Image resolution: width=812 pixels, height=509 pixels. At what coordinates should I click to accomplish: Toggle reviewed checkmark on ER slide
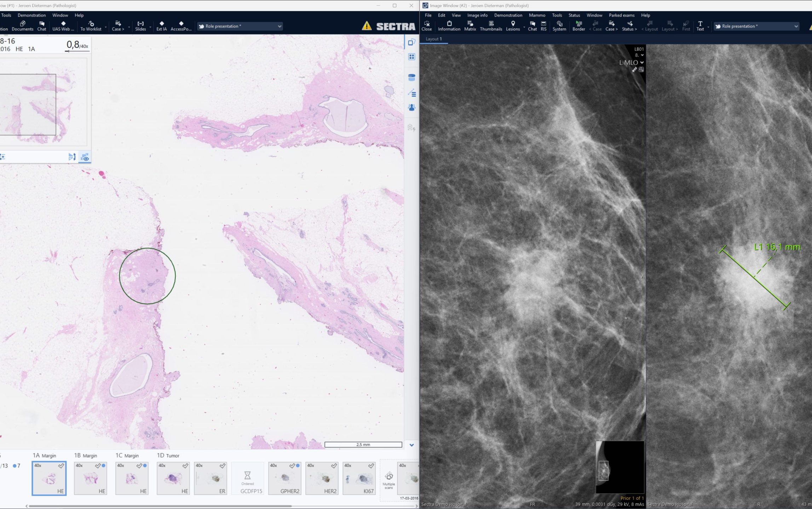pos(222,466)
